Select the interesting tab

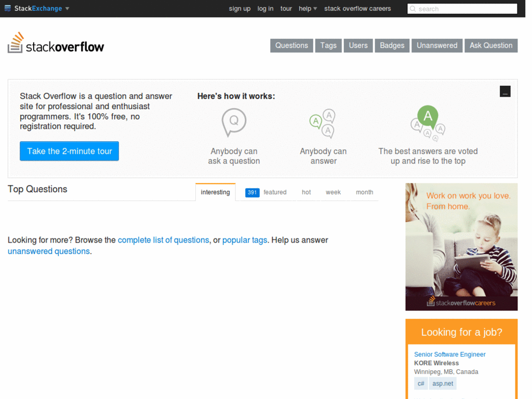click(216, 192)
